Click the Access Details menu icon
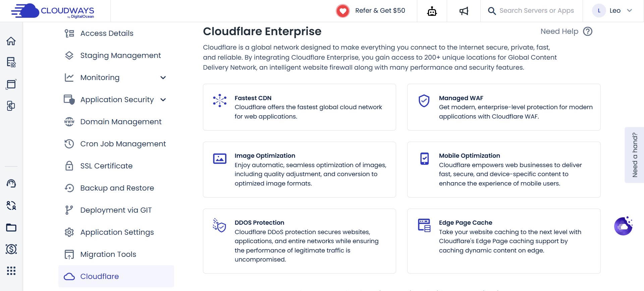The image size is (644, 291). [69, 33]
